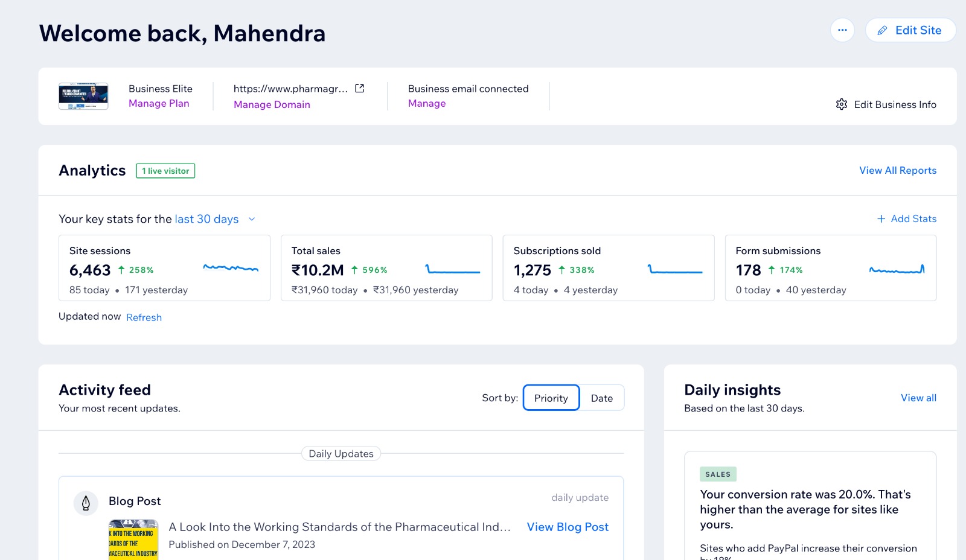Open View Blog Post link
The width and height of the screenshot is (966, 560).
[568, 527]
